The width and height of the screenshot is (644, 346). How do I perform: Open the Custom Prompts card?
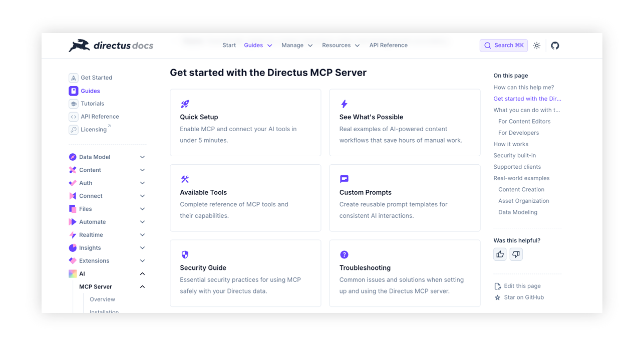[405, 198]
